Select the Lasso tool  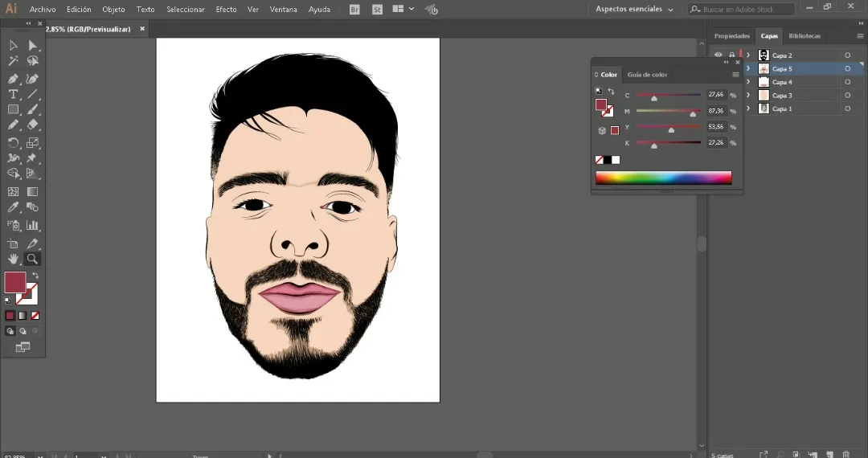pos(33,61)
